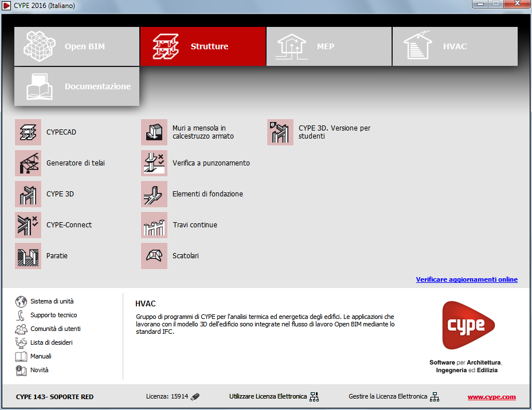Open the Paratie program icon

pos(28,256)
